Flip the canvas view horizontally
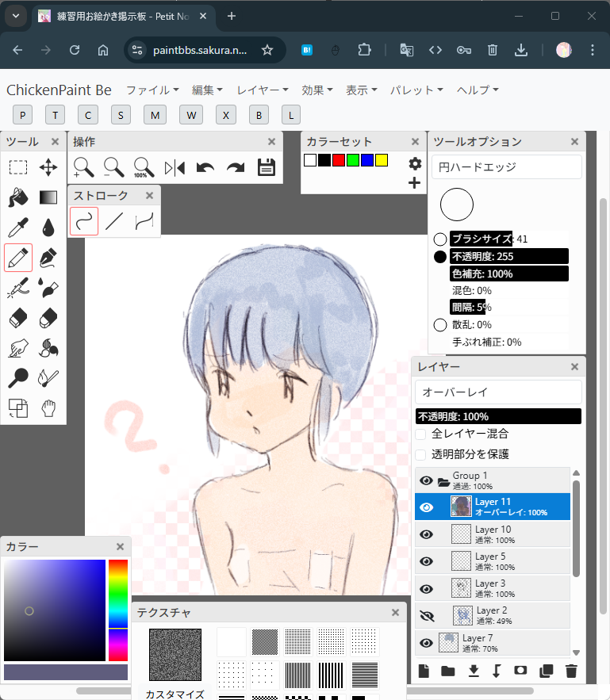610x700 pixels. coord(175,168)
